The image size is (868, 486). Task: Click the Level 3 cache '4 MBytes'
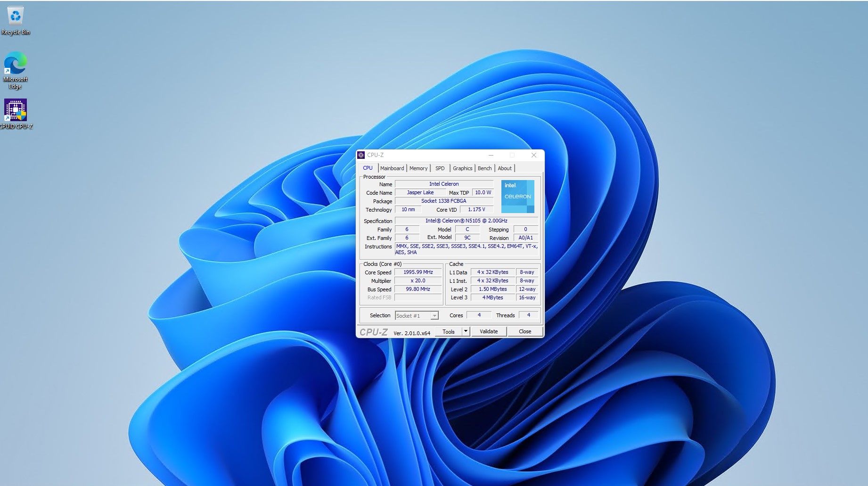pyautogui.click(x=493, y=297)
